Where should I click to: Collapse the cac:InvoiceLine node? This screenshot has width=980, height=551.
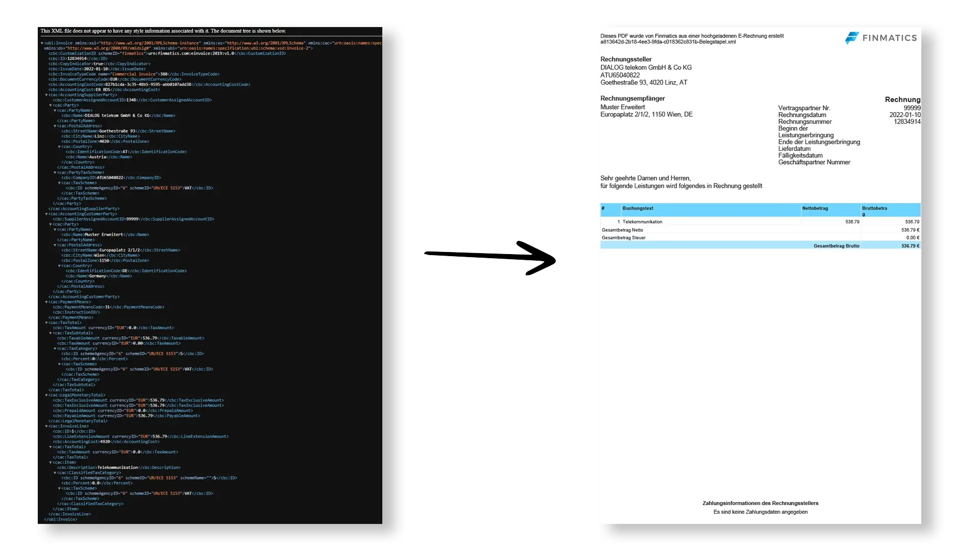pyautogui.click(x=46, y=427)
